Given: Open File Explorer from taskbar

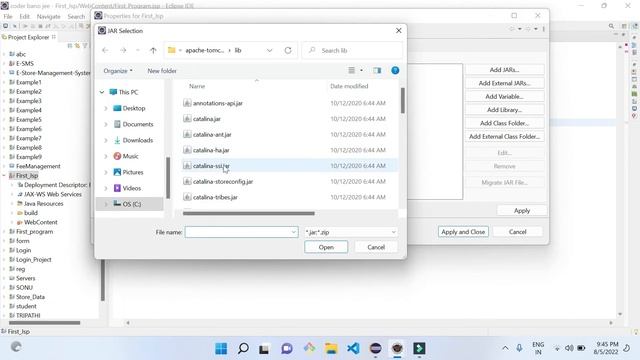Looking at the screenshot, I should point(331,348).
